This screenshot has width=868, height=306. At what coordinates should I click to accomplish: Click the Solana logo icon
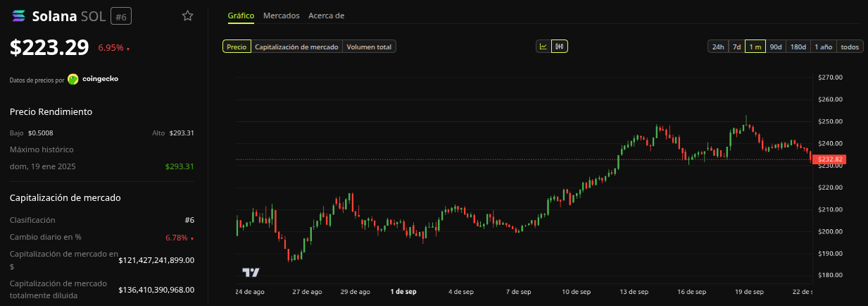pos(18,16)
